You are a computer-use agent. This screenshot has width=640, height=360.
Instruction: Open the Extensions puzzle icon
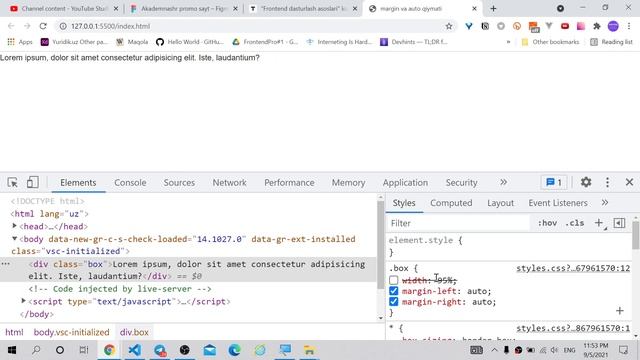click(x=597, y=26)
